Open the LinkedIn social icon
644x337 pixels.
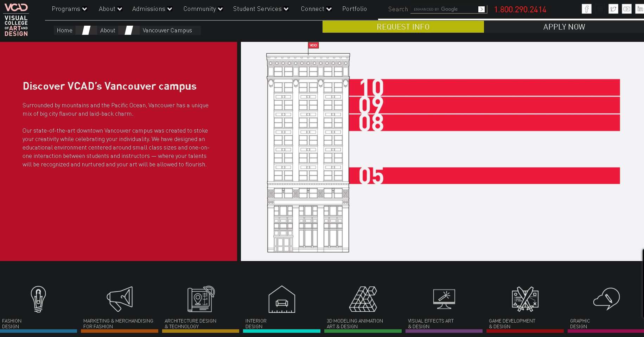[x=640, y=9]
